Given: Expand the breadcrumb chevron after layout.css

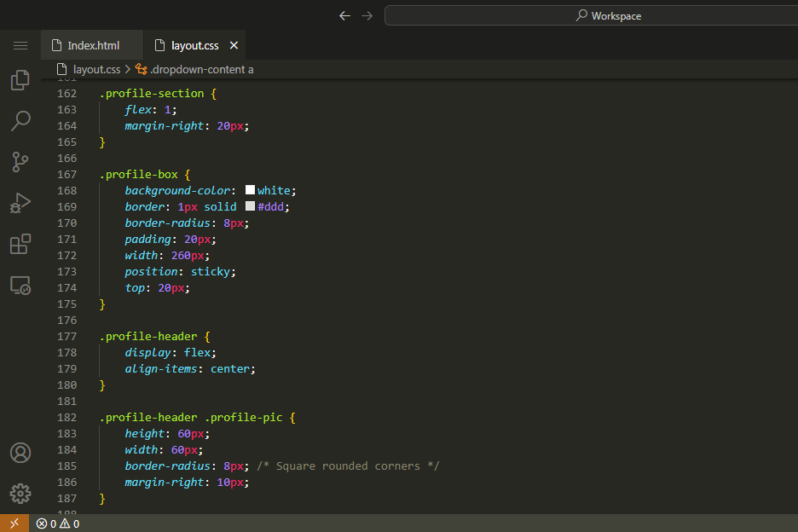Looking at the screenshot, I should coord(128,69).
